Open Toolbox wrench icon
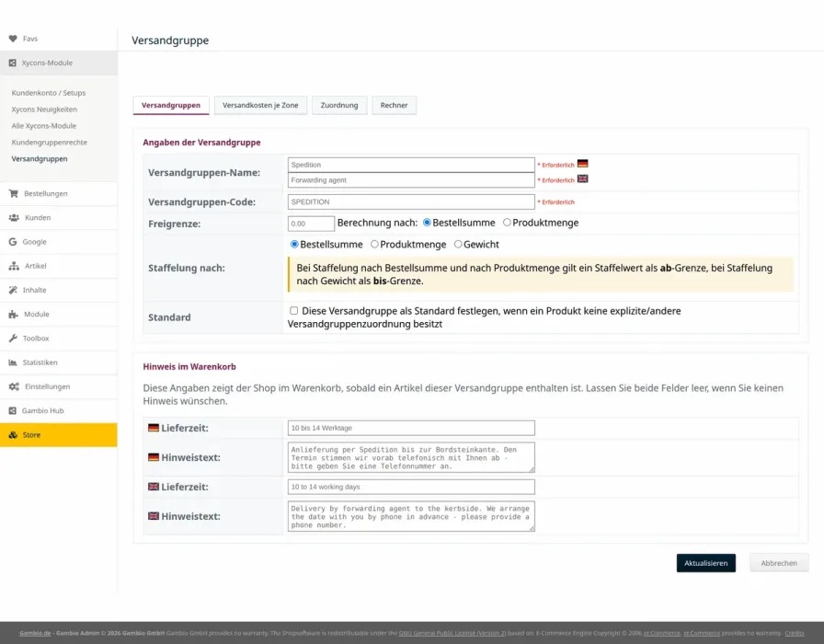824x644 pixels. click(13, 338)
